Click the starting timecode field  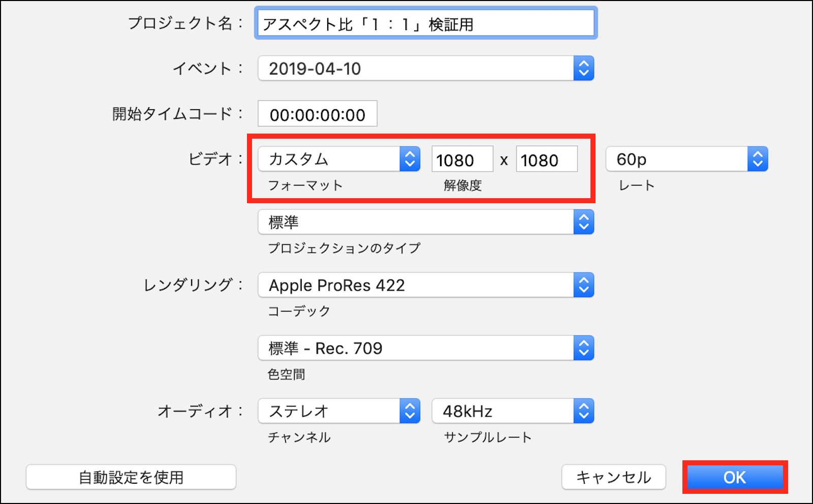pos(318,114)
